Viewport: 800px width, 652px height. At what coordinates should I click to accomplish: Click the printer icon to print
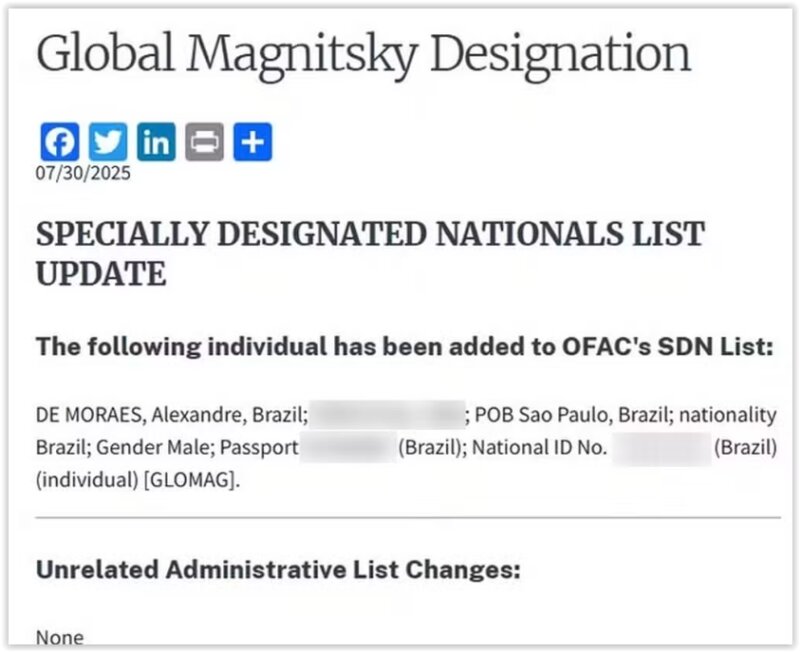[x=204, y=143]
